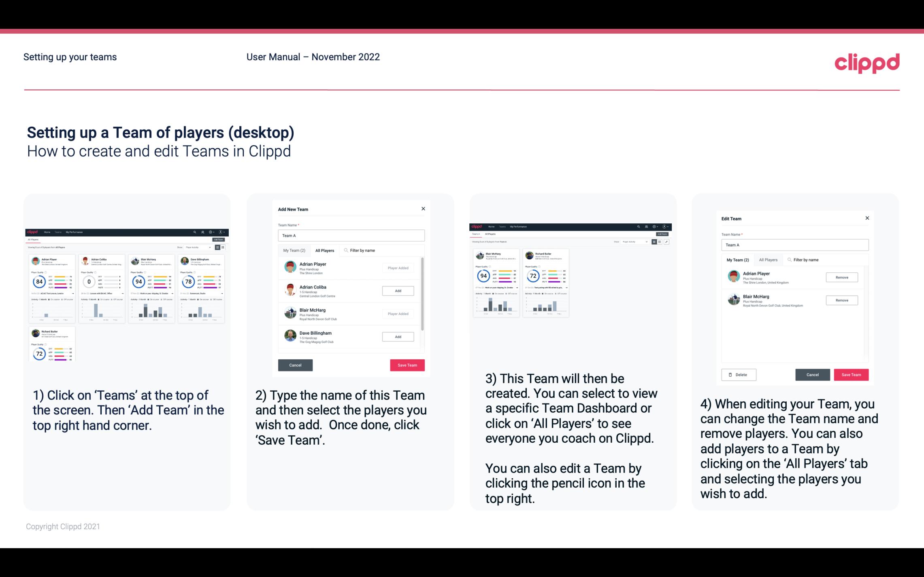
Task: Click the close X on Edit Team dialog
Action: click(867, 218)
